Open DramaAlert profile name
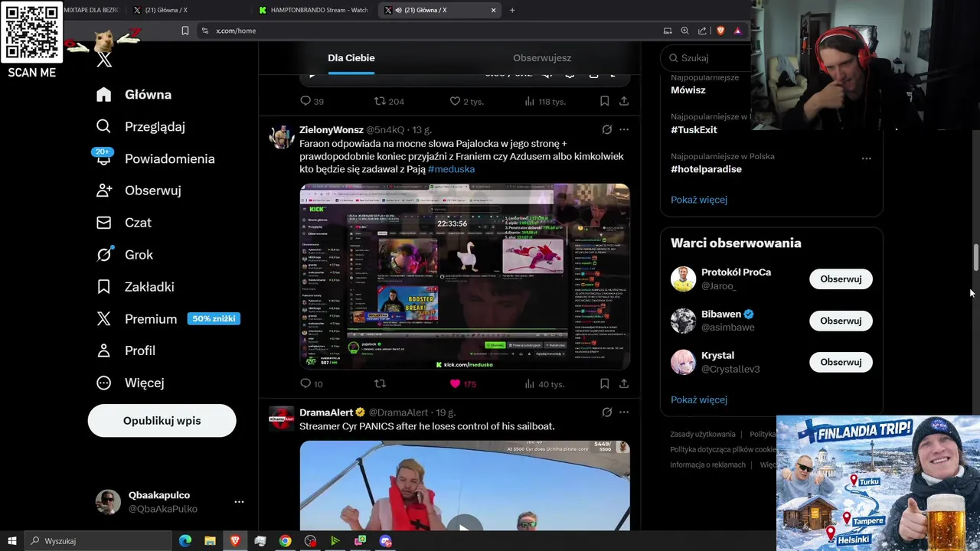 (x=326, y=412)
